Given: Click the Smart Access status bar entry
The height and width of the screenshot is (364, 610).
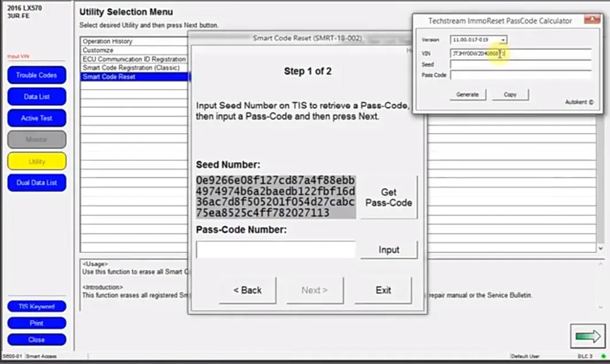Looking at the screenshot, I should point(41,356).
